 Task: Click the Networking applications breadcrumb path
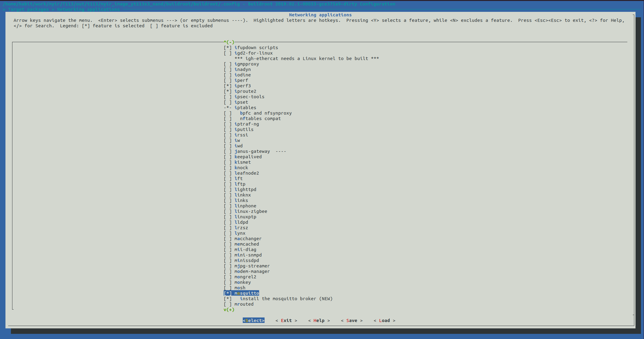tap(88, 9)
